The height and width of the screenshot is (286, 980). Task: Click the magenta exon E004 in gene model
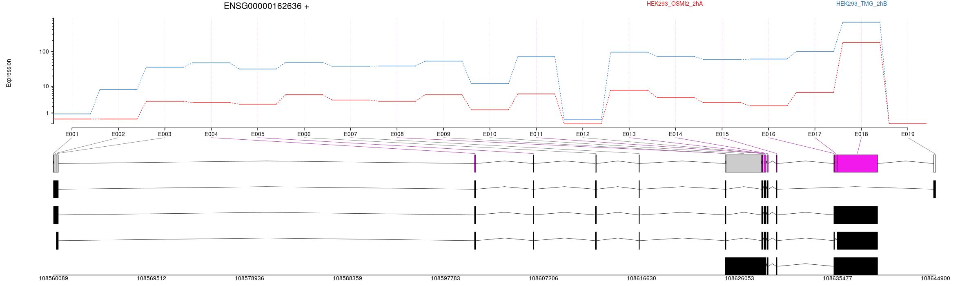coord(475,163)
